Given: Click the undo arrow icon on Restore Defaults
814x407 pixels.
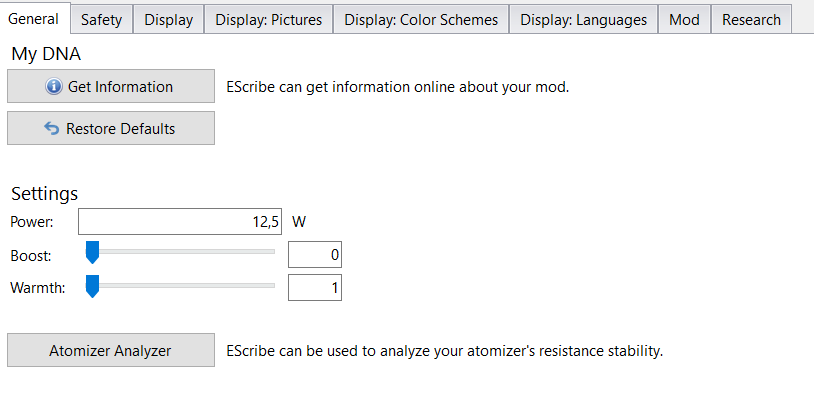Looking at the screenshot, I should coord(53,128).
